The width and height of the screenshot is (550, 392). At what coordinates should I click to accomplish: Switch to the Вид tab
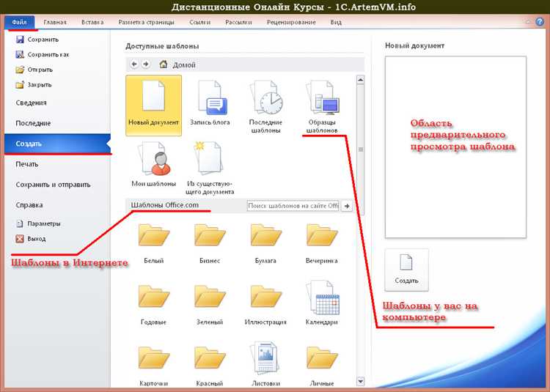[336, 22]
